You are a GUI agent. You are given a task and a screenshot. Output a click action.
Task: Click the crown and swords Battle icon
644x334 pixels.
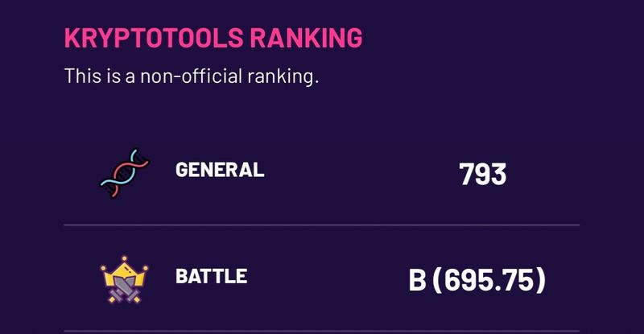pyautogui.click(x=125, y=278)
